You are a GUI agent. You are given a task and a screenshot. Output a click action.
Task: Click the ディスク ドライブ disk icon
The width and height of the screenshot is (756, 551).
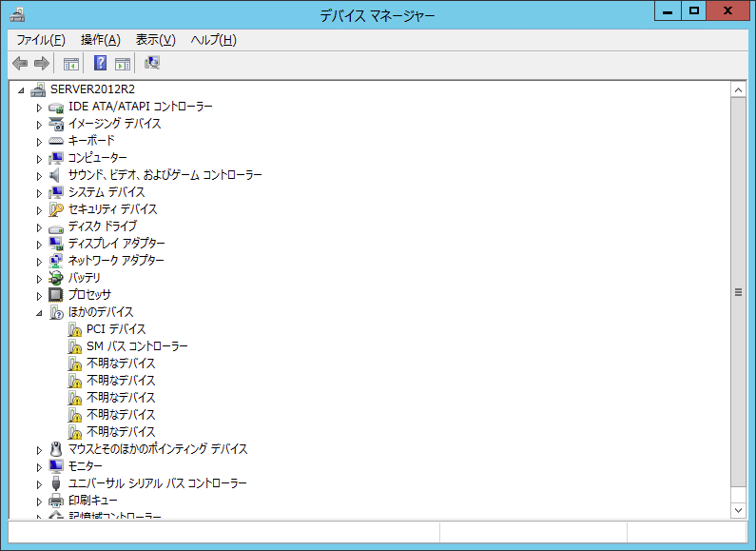pos(56,227)
